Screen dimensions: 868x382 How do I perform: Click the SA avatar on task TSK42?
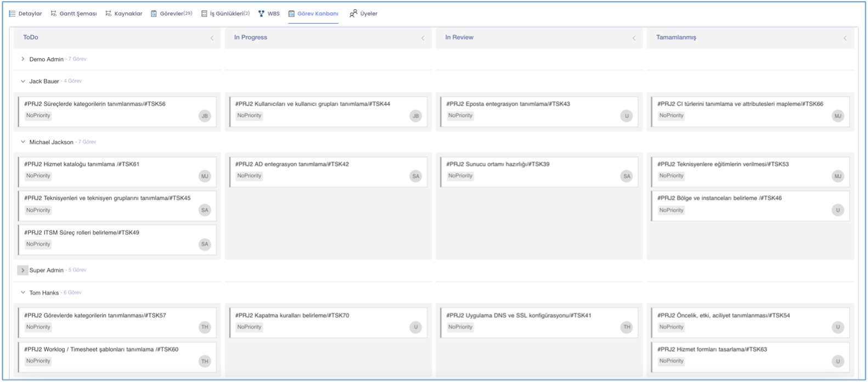point(415,176)
